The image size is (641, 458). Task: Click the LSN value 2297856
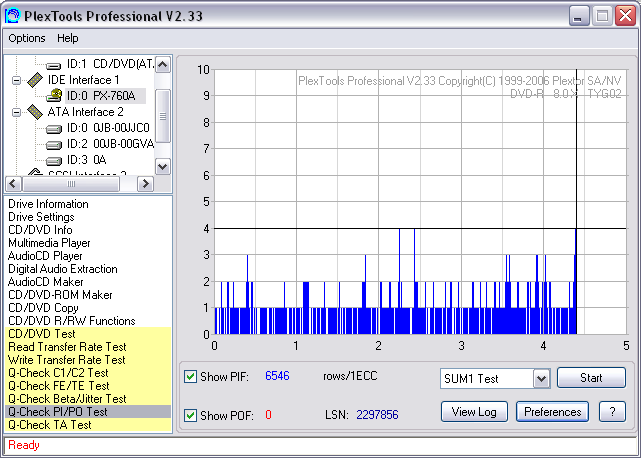coord(377,415)
